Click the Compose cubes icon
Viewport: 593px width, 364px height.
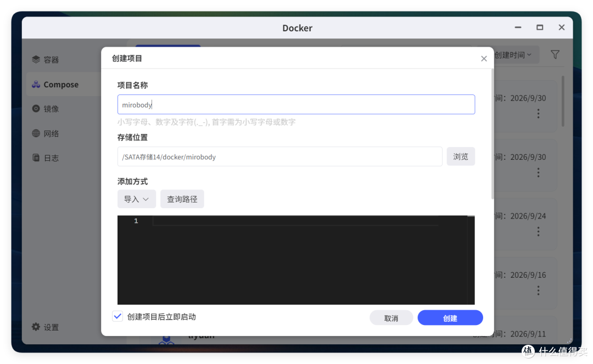coord(36,85)
